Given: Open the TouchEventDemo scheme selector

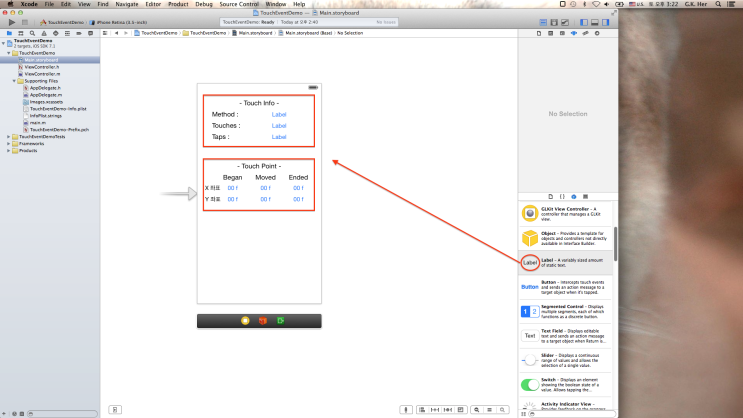Looking at the screenshot, I should click(62, 22).
